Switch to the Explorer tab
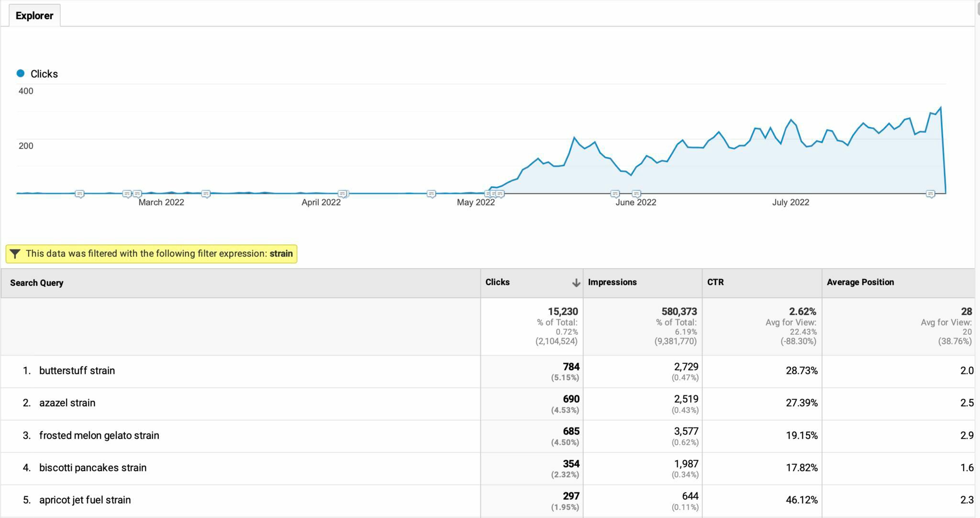This screenshot has width=980, height=518. coord(34,16)
